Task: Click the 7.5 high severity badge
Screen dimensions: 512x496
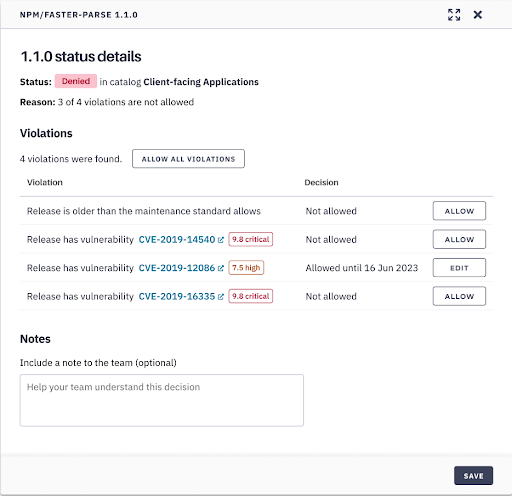Action: (246, 268)
